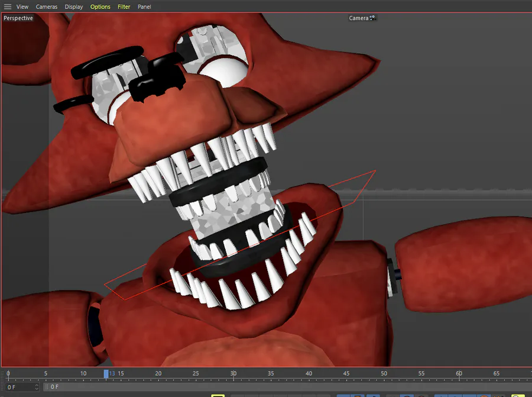
Task: Click the icon beside the Camera label
Action: 373,18
